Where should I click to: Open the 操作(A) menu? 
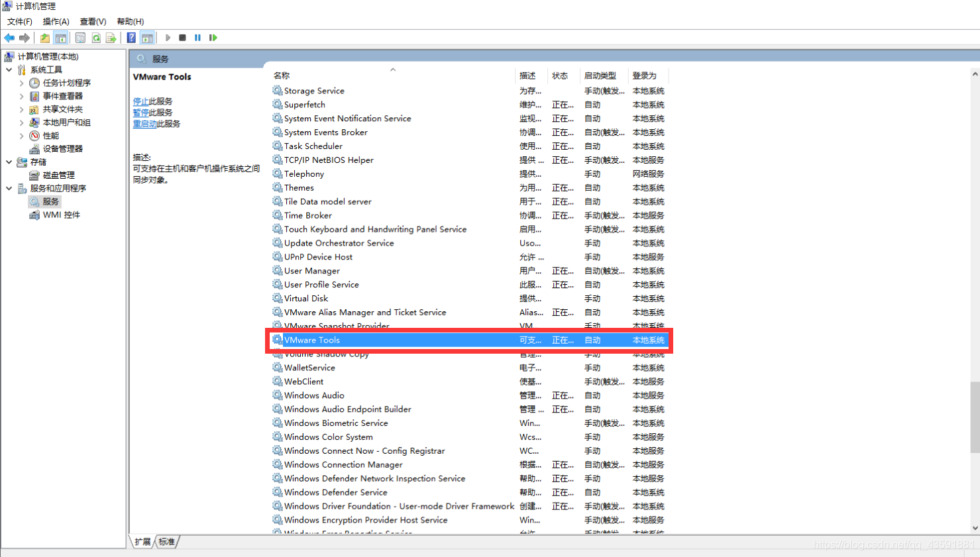pos(56,22)
